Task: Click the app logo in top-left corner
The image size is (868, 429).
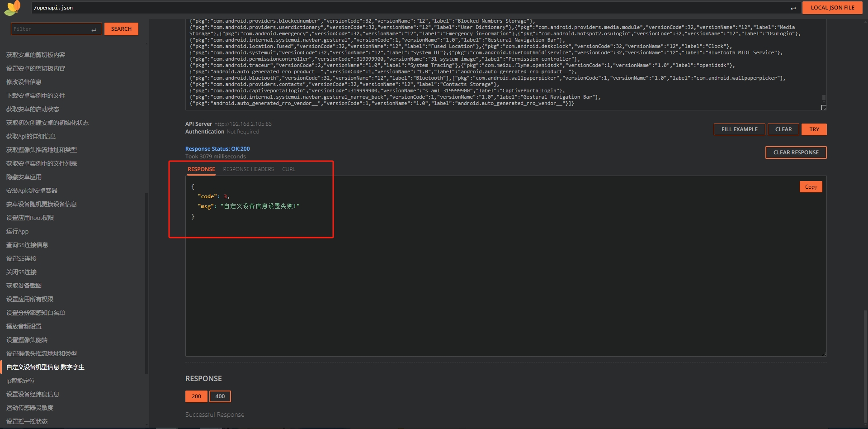Action: pyautogui.click(x=12, y=8)
